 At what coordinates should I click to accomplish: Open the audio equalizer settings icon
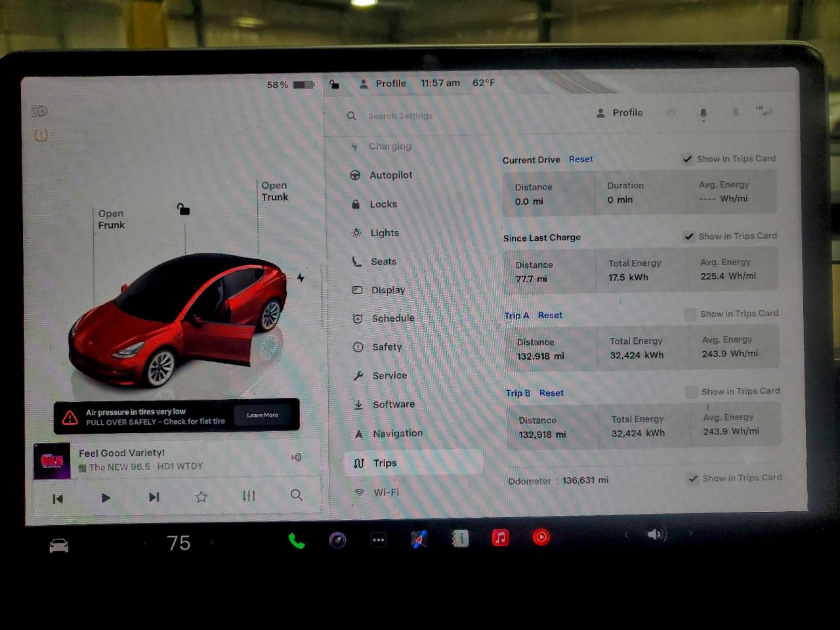click(249, 495)
